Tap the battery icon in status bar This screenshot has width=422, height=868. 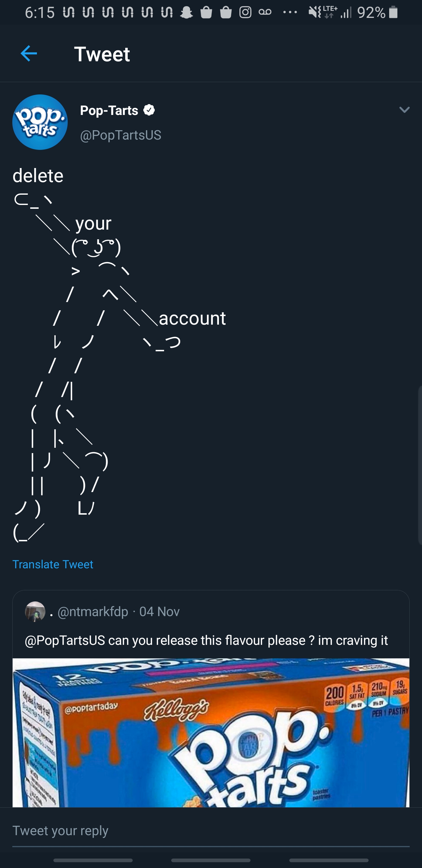pos(393,13)
